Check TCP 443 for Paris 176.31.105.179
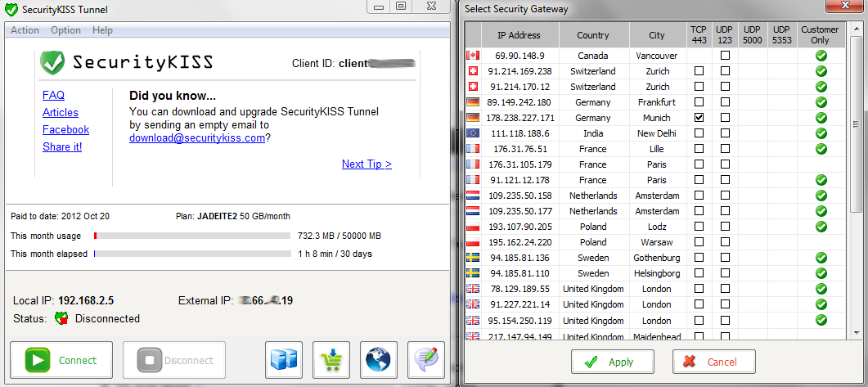Image resolution: width=868 pixels, height=387 pixels. [699, 164]
